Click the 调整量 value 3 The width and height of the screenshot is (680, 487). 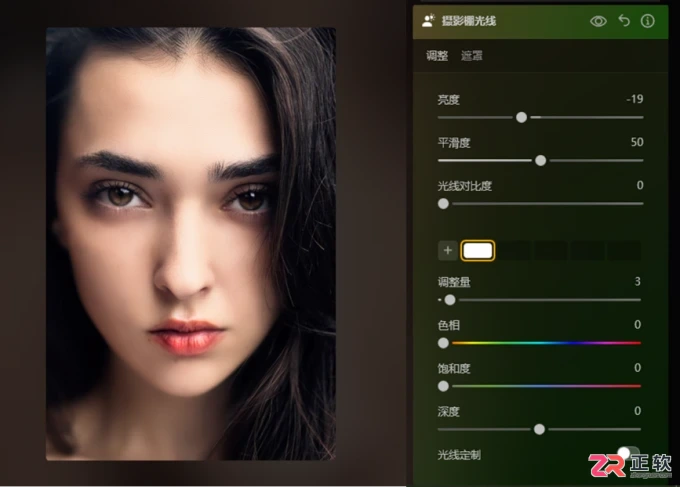pos(638,281)
